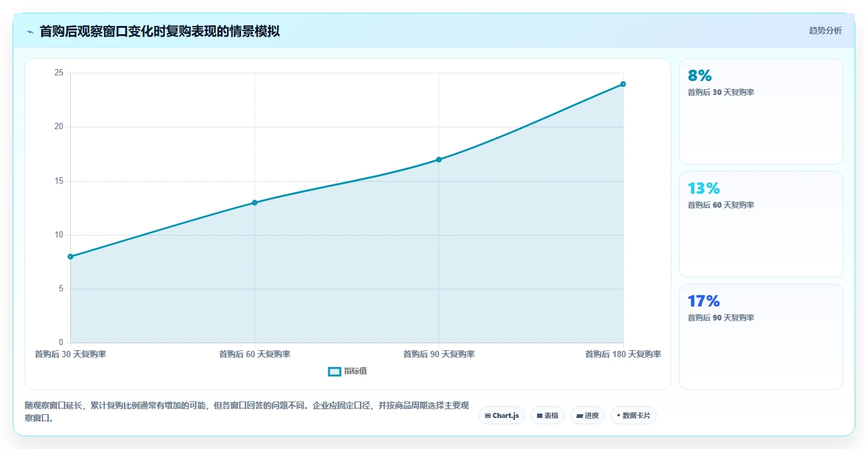This screenshot has height=449, width=868.
Task: Click the data point for 首购后 60 天复购率
Action: (x=254, y=203)
